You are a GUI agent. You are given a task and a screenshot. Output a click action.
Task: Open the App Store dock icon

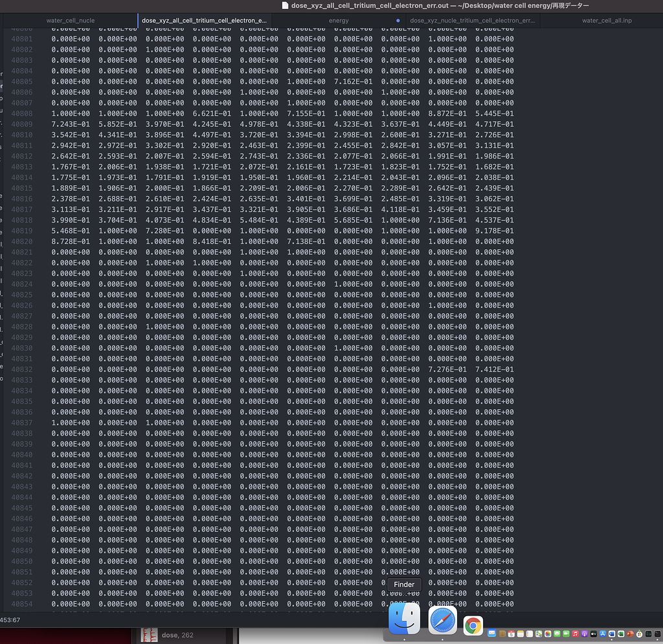pos(603,634)
